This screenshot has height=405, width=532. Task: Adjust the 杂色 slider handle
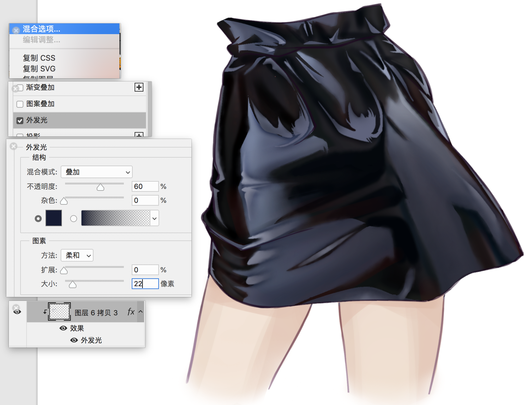point(64,201)
